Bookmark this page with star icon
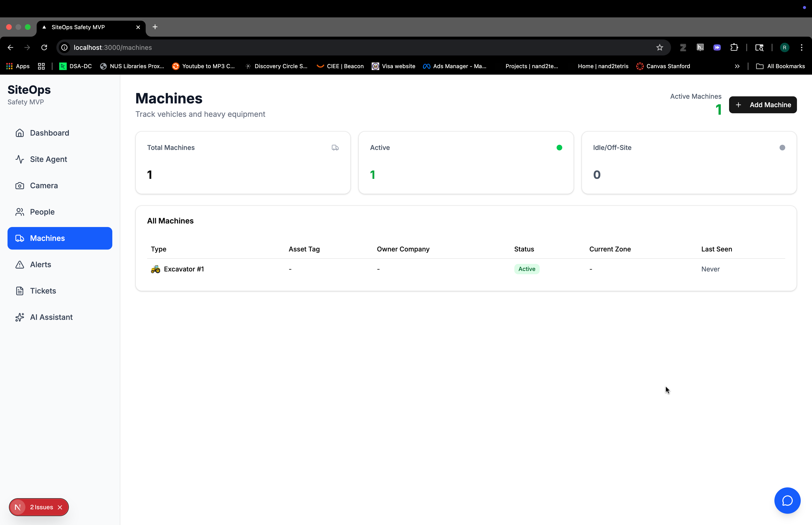812x525 pixels. click(660, 47)
